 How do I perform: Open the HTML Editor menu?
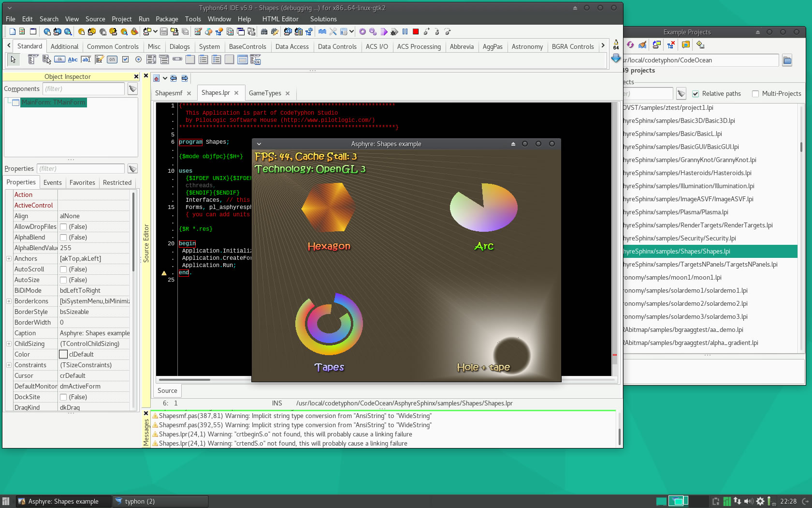click(280, 19)
